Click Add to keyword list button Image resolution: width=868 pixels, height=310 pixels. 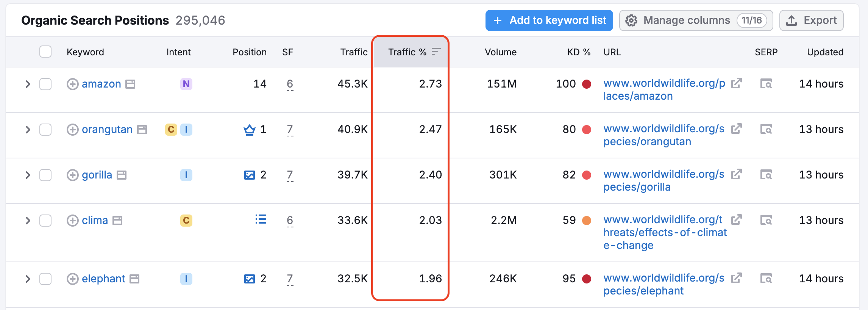click(x=549, y=20)
